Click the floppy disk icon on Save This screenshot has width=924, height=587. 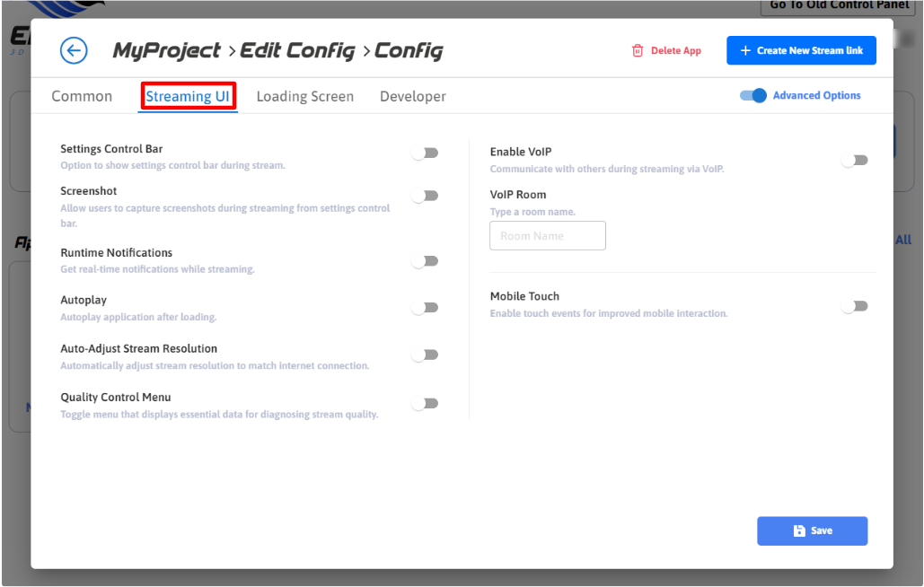pos(799,531)
